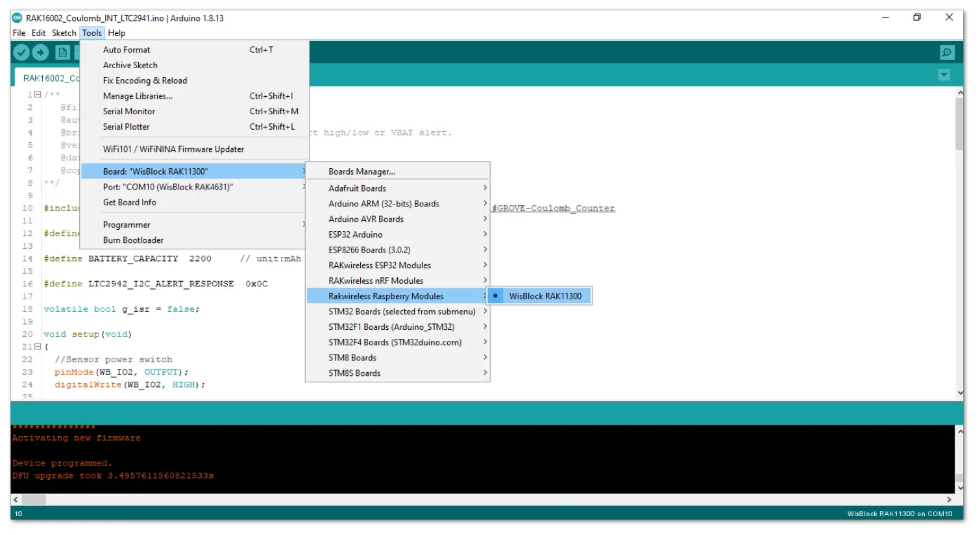The width and height of the screenshot is (980, 535).
Task: Choose Archive Sketch menu entry
Action: coord(194,66)
